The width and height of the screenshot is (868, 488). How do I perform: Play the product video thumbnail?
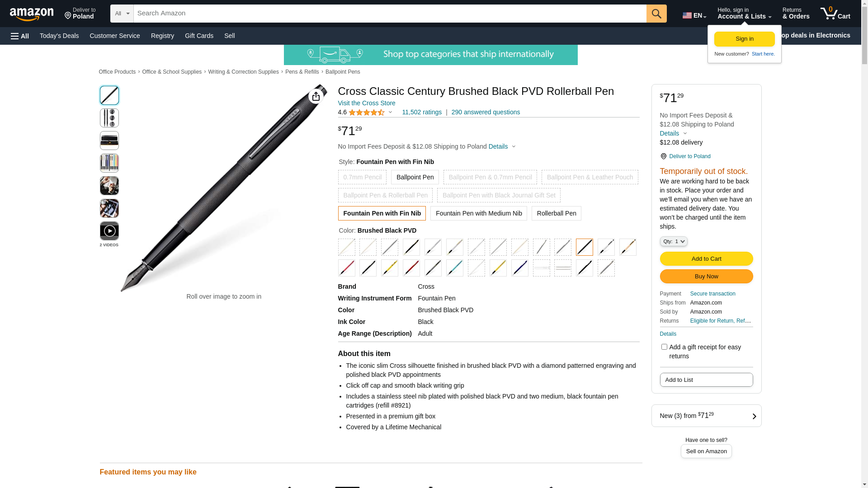tap(109, 231)
